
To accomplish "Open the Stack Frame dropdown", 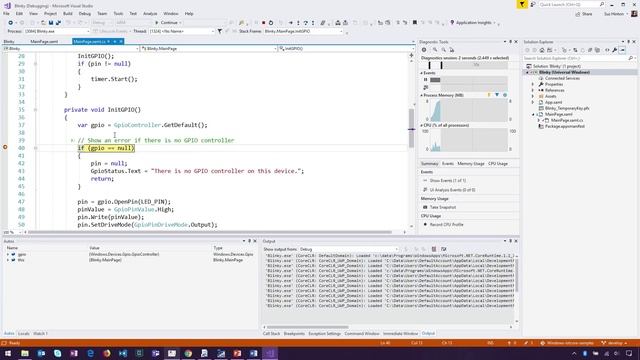I will [303, 31].
